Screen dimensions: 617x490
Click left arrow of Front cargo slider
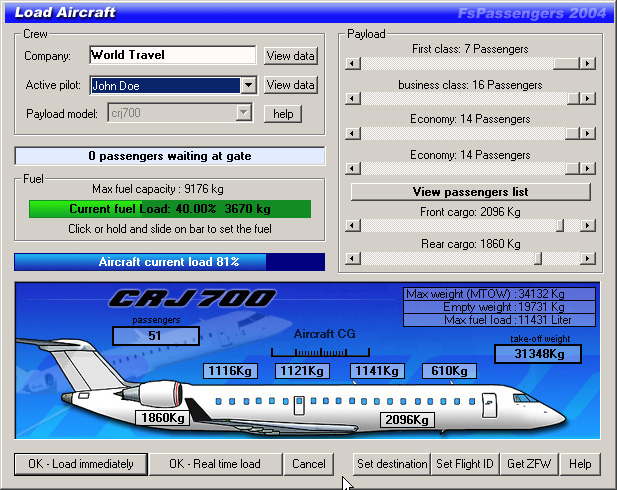coord(353,226)
